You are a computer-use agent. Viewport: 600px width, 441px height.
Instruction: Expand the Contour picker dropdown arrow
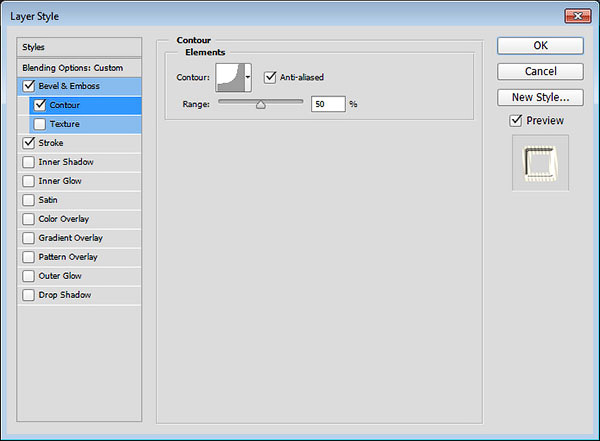click(x=248, y=78)
